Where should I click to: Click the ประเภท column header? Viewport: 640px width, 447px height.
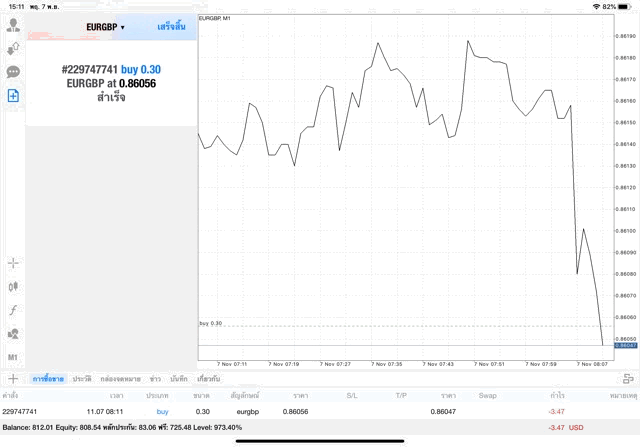(157, 396)
